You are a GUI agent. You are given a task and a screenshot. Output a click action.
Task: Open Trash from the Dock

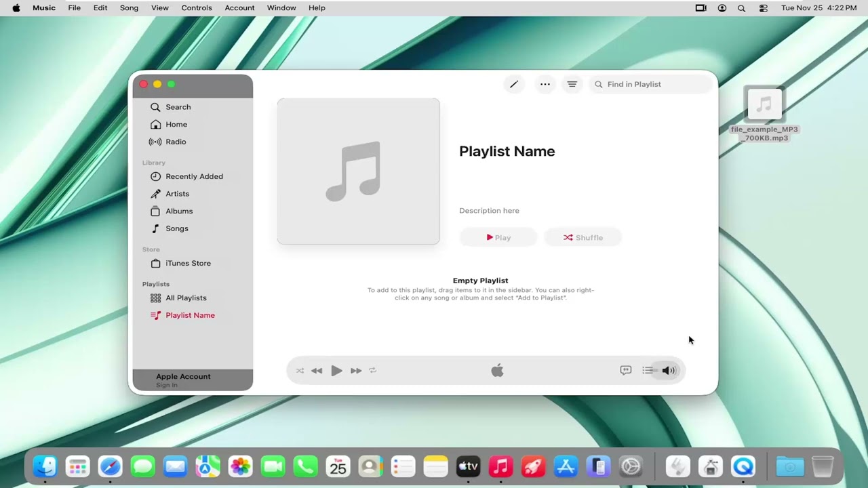coord(823,466)
